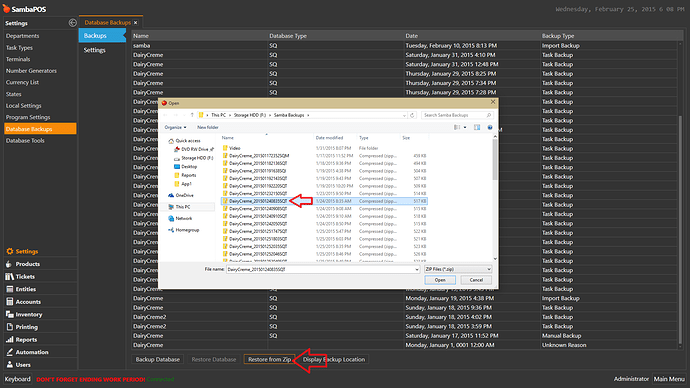The image size is (690, 388).
Task: Open Departments in Settings menu
Action: coord(22,36)
